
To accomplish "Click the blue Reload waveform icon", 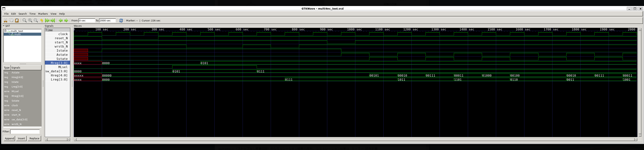I will click(121, 20).
